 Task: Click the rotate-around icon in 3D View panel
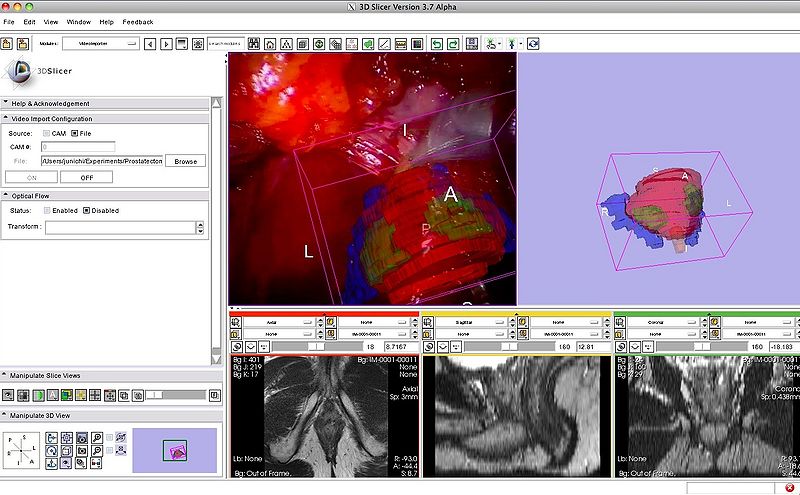coord(52,451)
